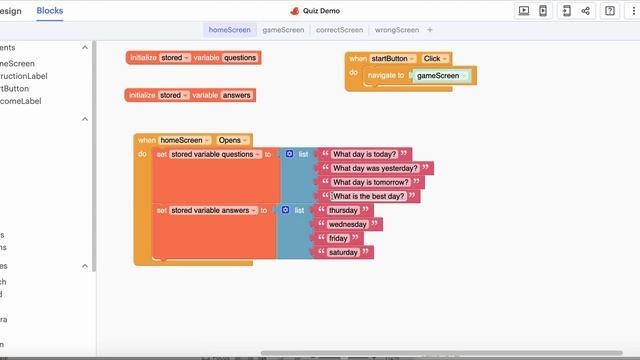Open the share project icon
Image resolution: width=640 pixels, height=360 pixels.
[x=586, y=11]
